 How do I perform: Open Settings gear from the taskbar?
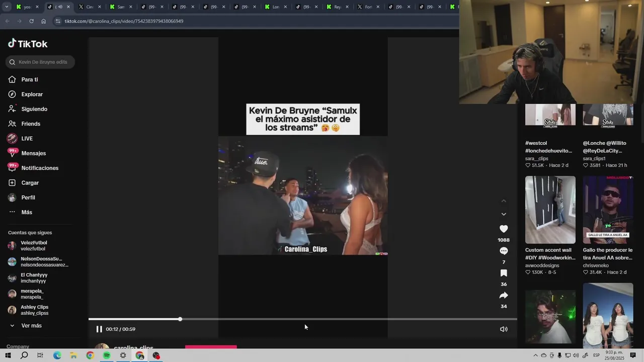point(123,355)
